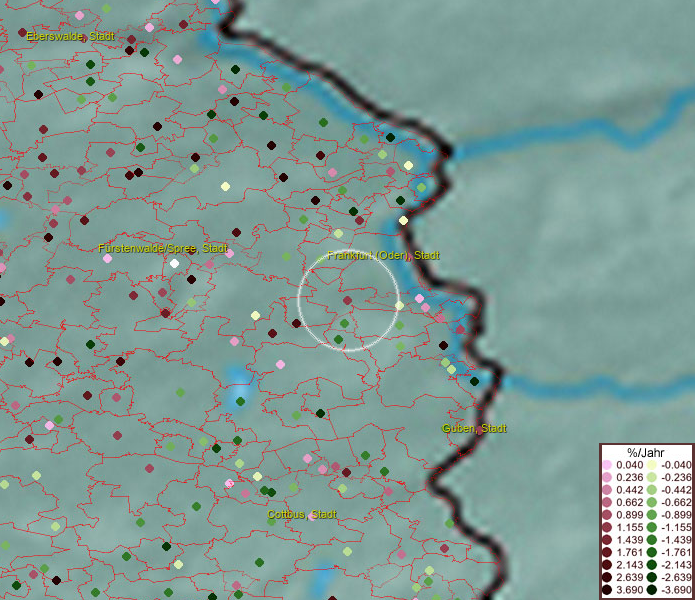Click the legend value text -3.690
The image size is (695, 600).
[x=676, y=590]
